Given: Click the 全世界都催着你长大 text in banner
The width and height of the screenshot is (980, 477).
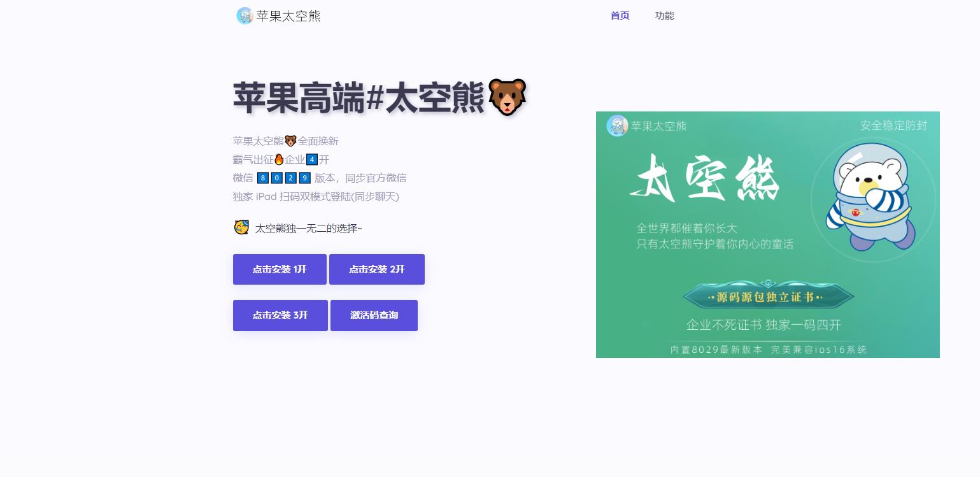Looking at the screenshot, I should [x=686, y=229].
